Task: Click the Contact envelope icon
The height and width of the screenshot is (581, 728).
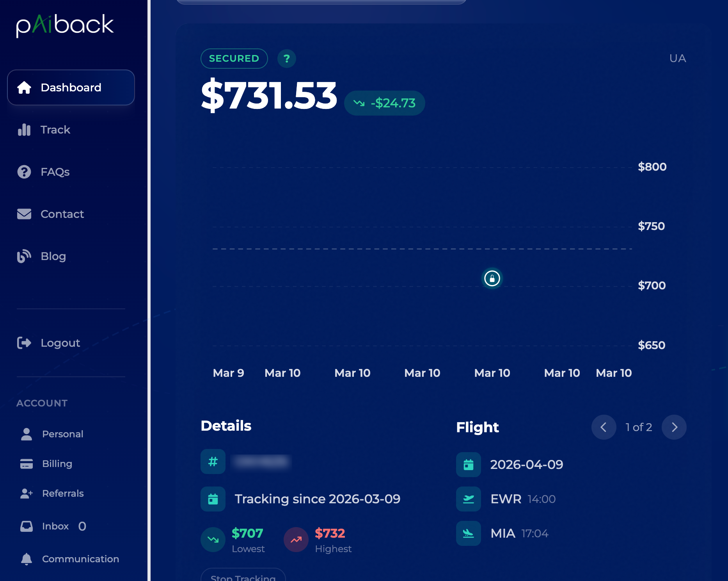Action: [24, 214]
